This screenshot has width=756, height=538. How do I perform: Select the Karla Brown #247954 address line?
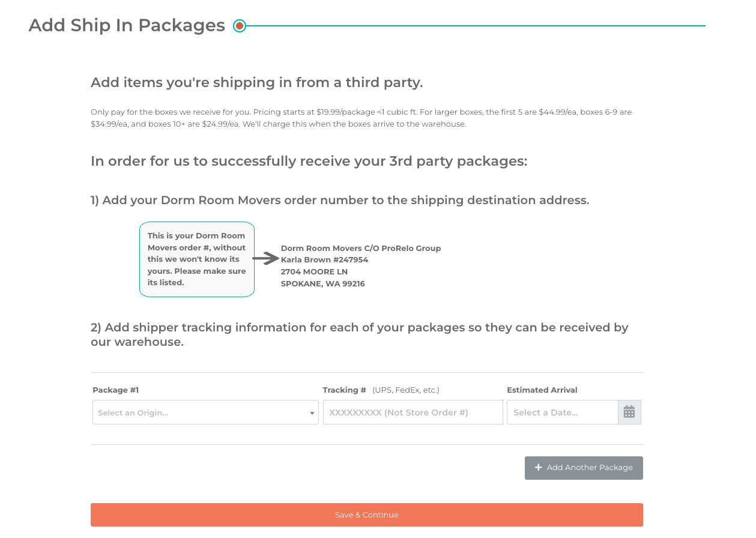325,260
